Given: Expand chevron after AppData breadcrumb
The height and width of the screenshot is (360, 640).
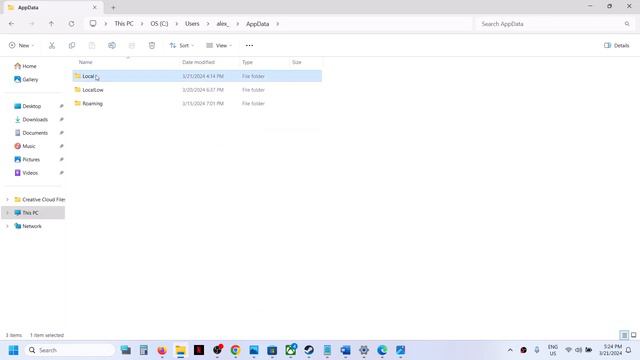Looking at the screenshot, I should click(278, 24).
